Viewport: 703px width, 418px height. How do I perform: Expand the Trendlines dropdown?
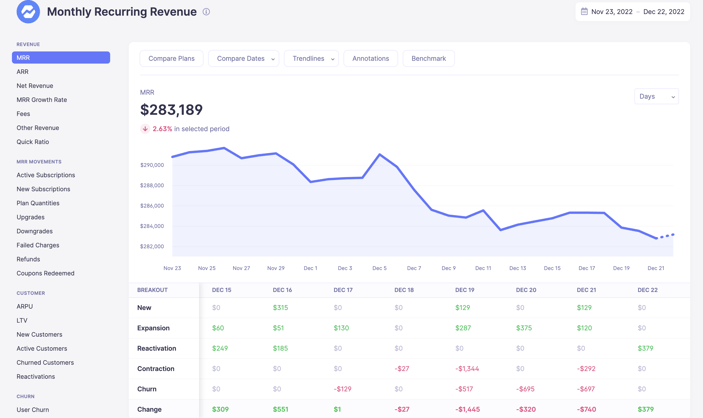(311, 59)
